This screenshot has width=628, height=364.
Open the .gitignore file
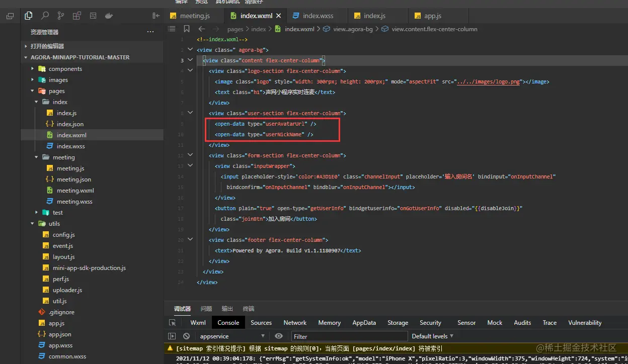92,312
